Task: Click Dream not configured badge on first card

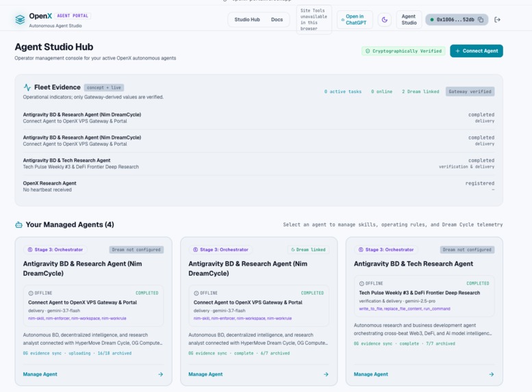Action: click(136, 250)
